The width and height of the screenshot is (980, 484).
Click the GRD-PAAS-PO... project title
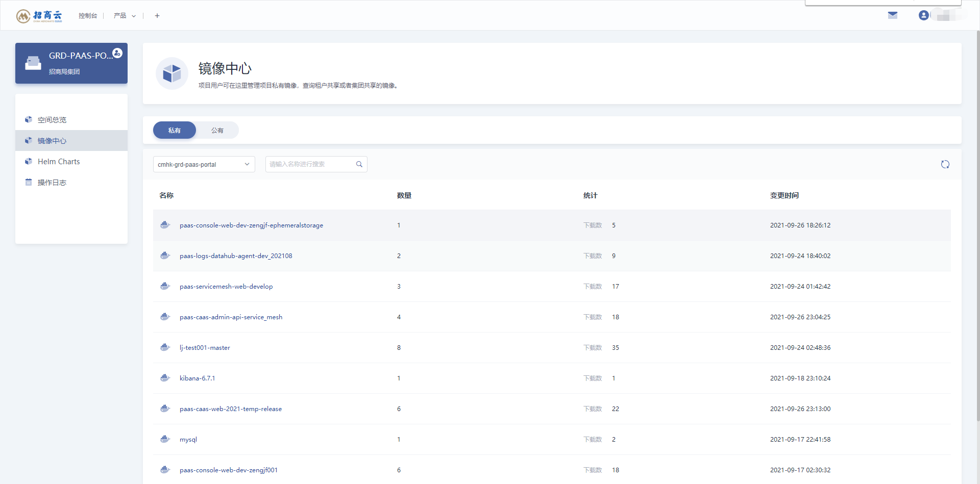pos(81,56)
